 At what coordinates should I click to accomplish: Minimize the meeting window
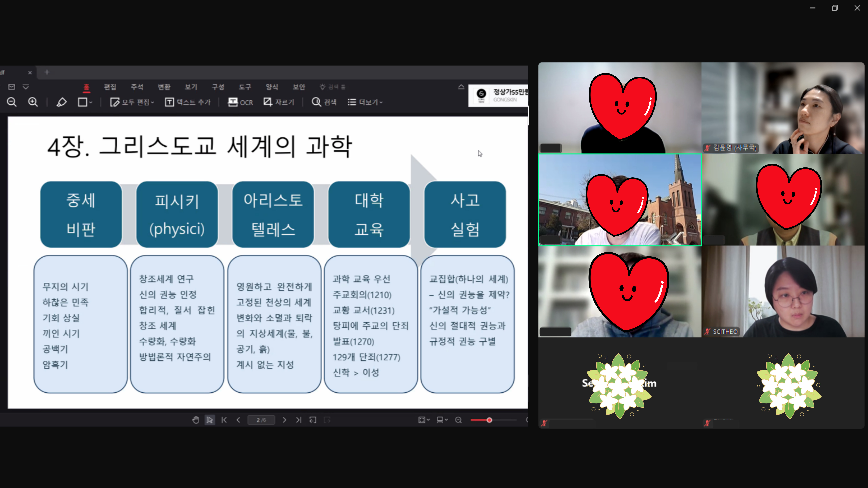coord(813,8)
